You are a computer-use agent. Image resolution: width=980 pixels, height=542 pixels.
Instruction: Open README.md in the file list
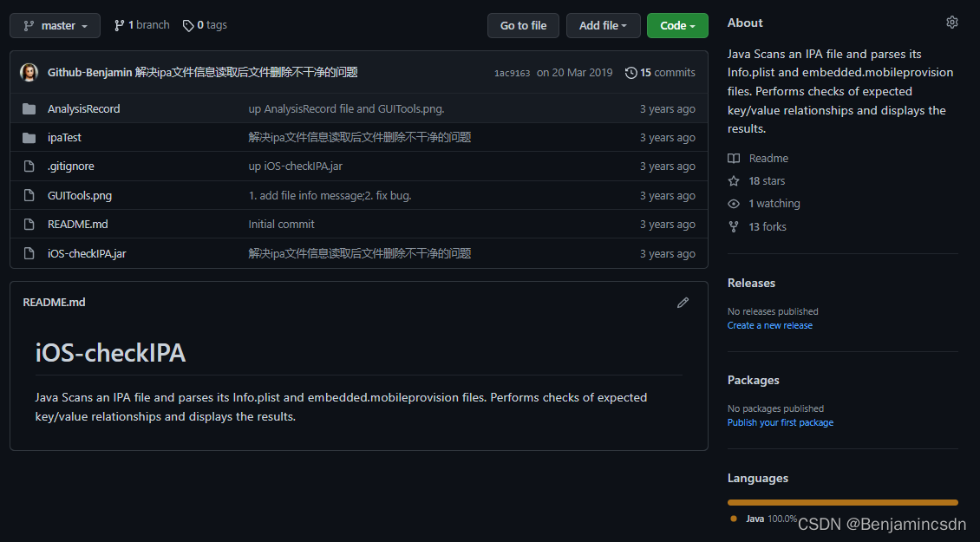pos(77,225)
